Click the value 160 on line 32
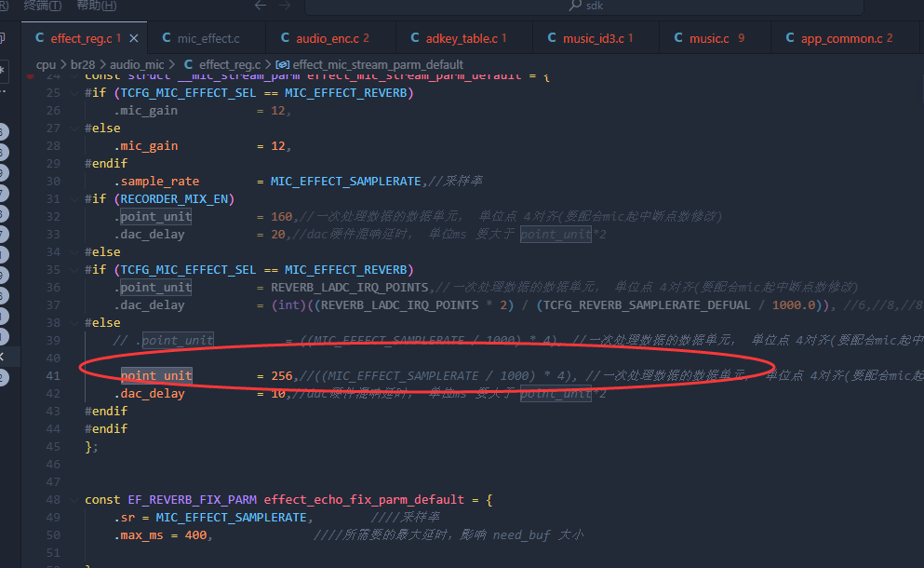The width and height of the screenshot is (924, 568). (282, 216)
